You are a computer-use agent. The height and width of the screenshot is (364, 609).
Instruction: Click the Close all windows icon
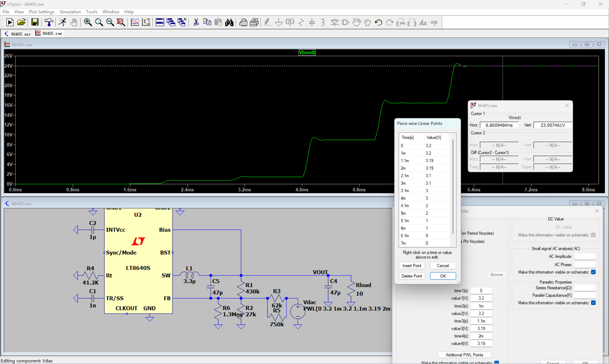[182, 22]
